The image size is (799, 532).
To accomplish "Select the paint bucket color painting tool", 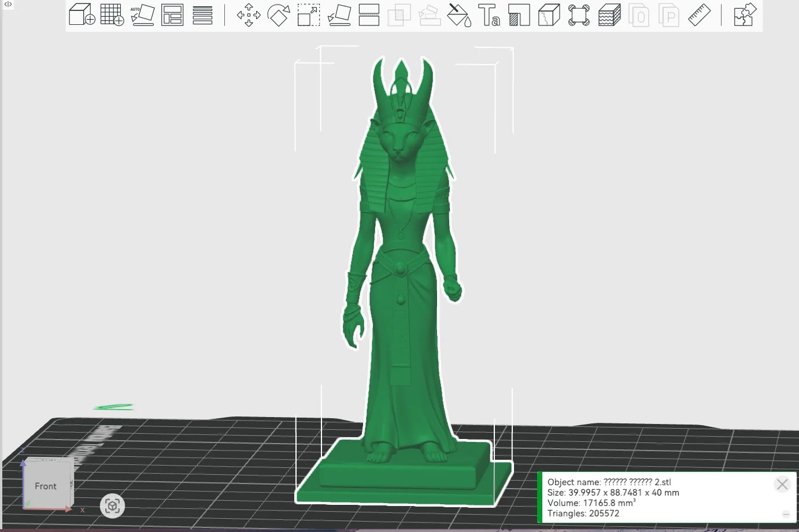I will coord(460,15).
